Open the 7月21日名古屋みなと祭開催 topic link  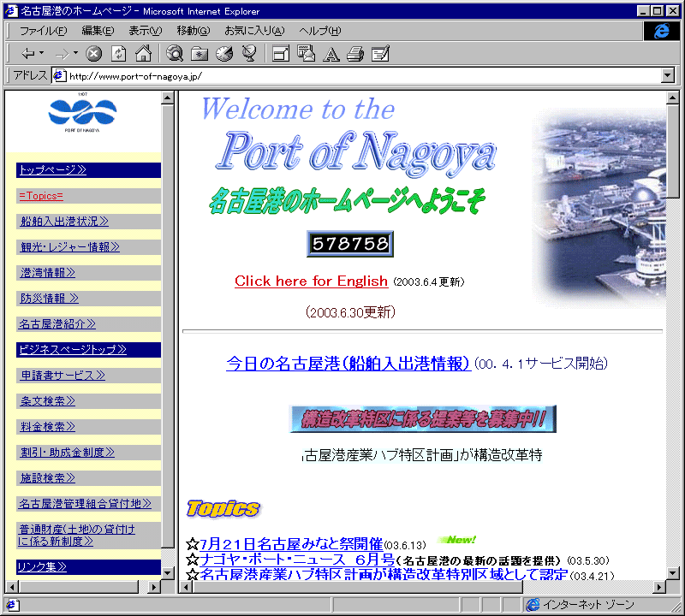291,544
